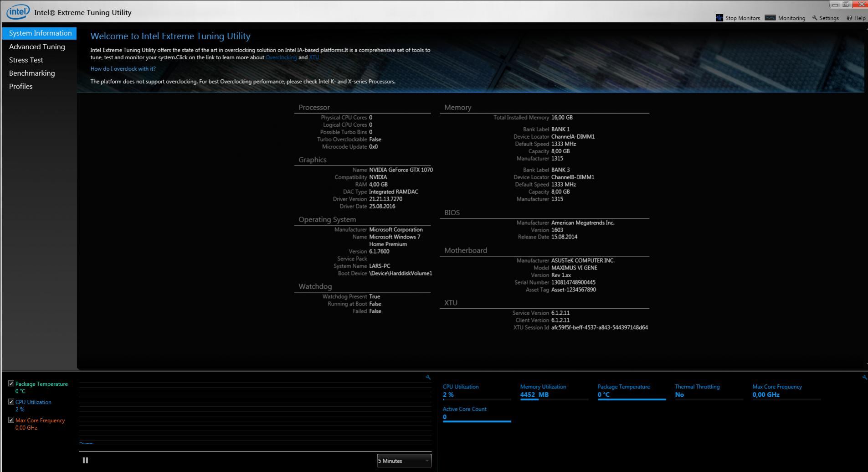This screenshot has width=868, height=472.
Task: Click the CPU Utilization 2 % monitor tile
Action: point(477,391)
